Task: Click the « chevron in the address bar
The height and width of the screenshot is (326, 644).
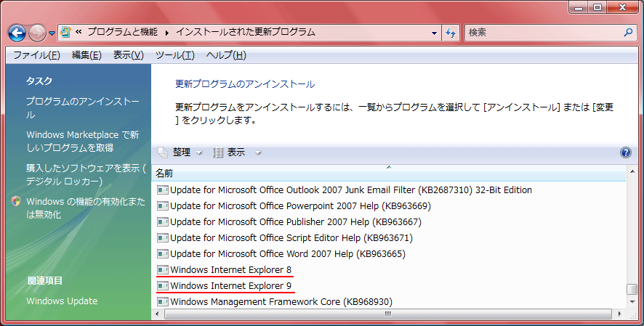Action: 79,31
